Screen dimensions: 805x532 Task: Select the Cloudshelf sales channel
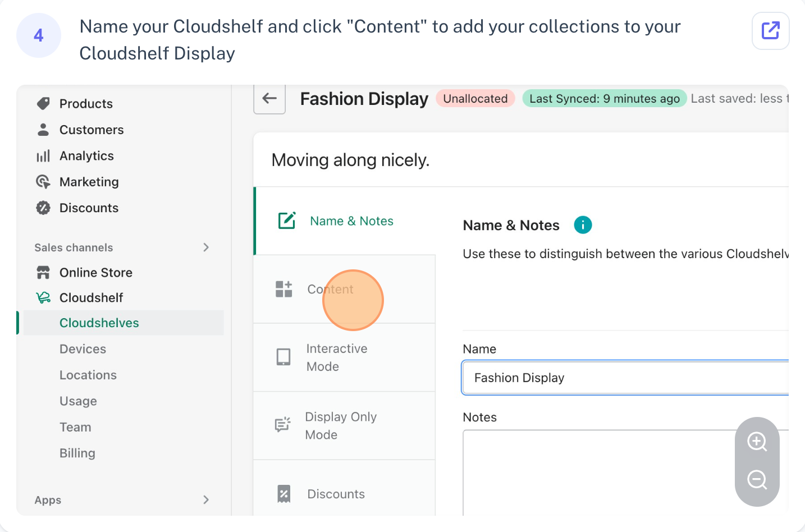[91, 298]
